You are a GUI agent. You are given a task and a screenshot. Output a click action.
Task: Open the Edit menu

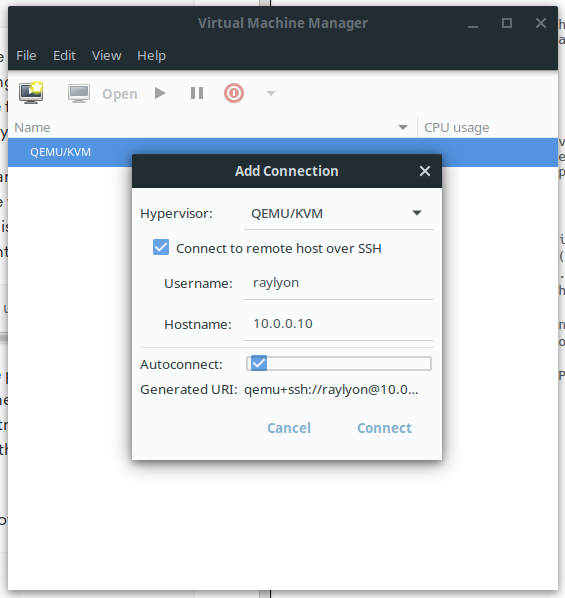point(64,56)
